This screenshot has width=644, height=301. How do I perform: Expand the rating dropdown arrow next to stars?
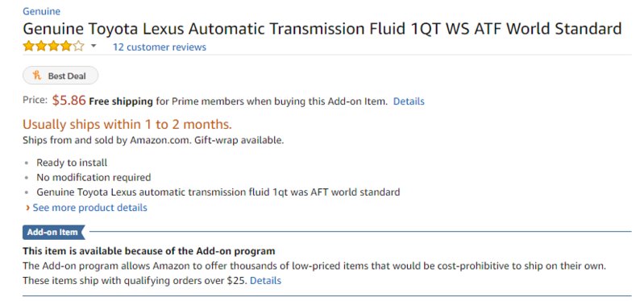(x=93, y=46)
